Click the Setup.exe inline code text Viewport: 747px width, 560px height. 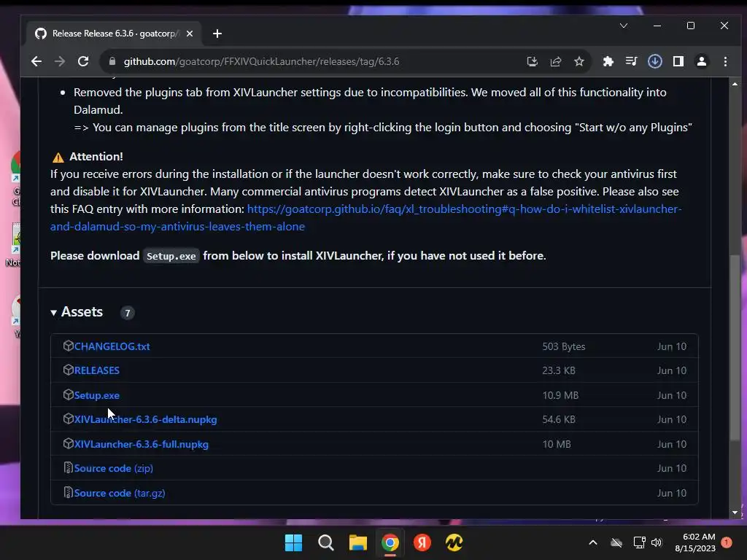[171, 256]
